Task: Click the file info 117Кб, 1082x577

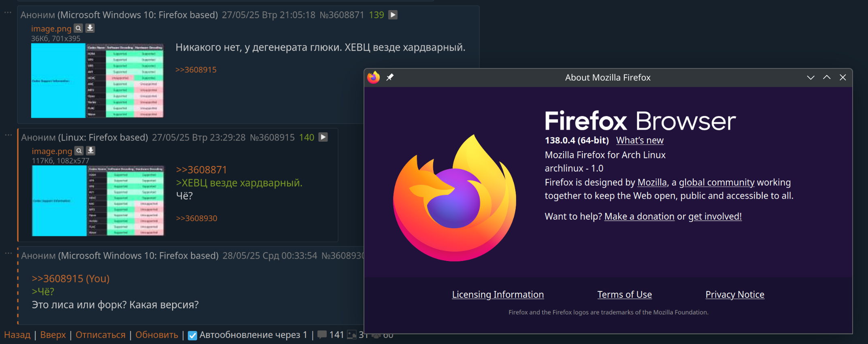Action: (61, 161)
